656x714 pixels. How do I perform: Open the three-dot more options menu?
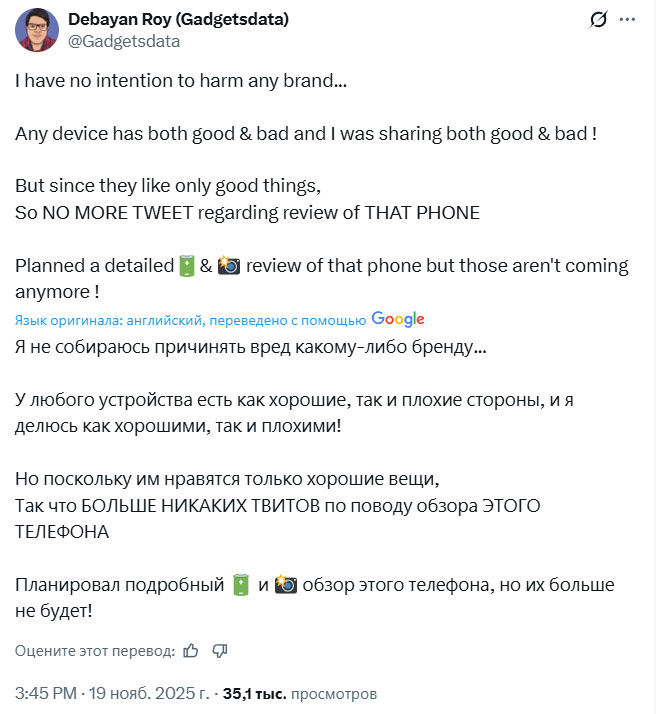[627, 20]
